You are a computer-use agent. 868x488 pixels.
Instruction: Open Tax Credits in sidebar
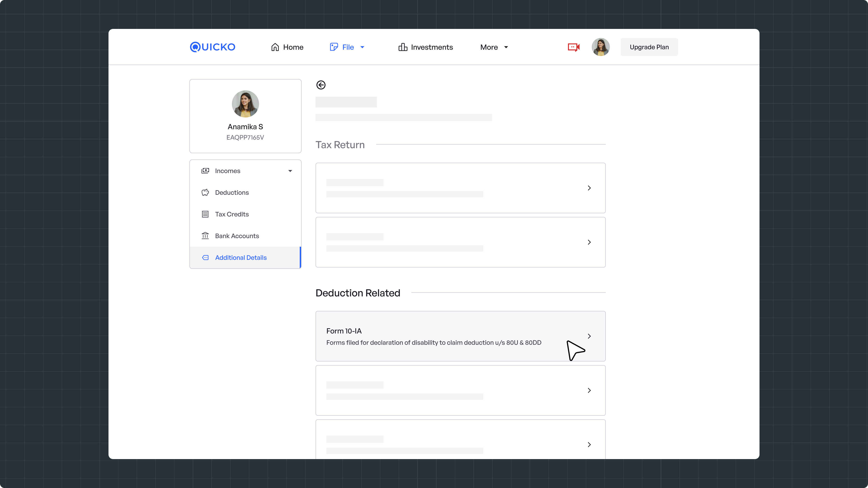pyautogui.click(x=245, y=214)
